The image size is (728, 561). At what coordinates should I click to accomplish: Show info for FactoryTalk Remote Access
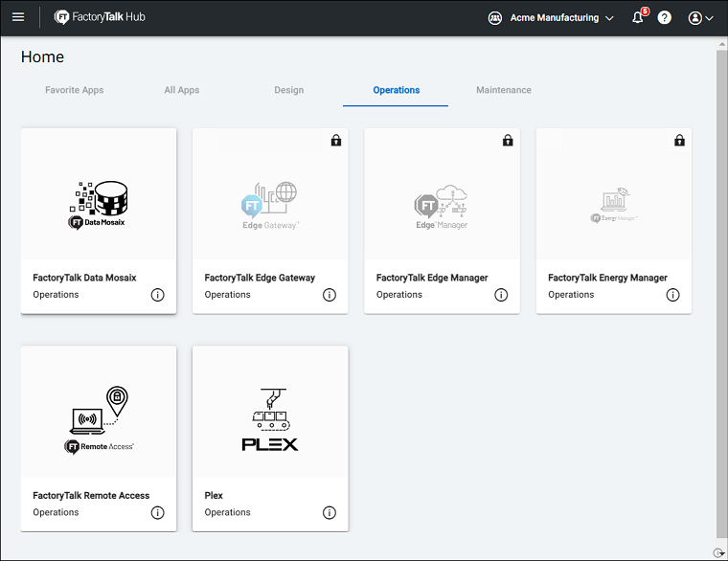point(157,513)
